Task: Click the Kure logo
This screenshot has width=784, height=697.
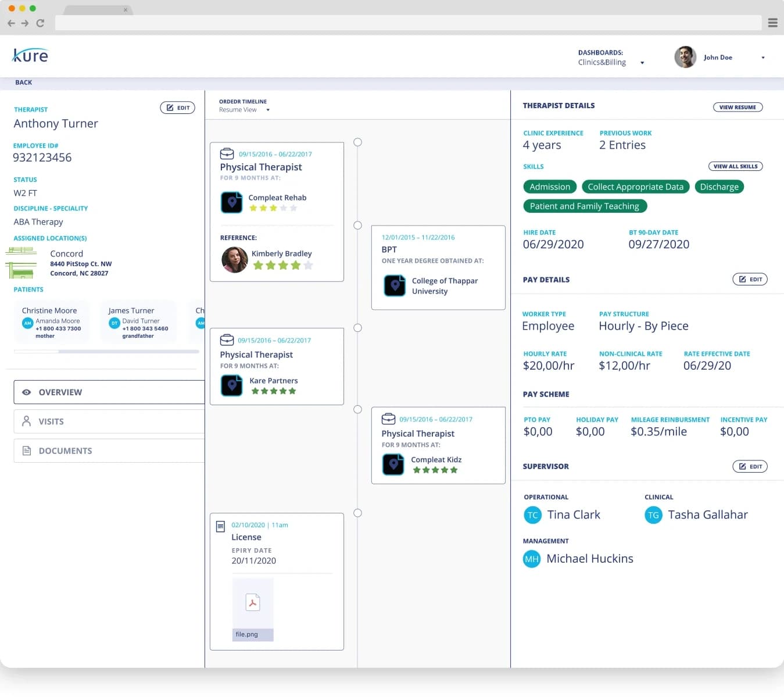Action: (30, 55)
